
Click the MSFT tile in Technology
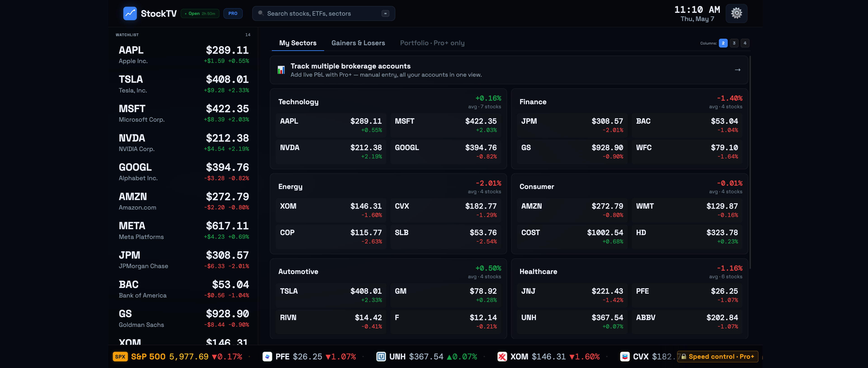point(446,125)
